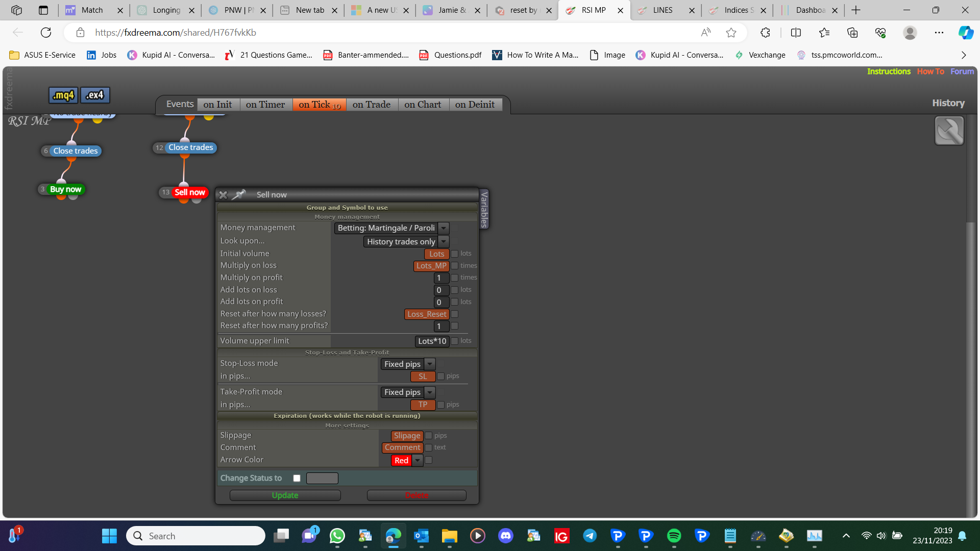Close the Sell now dialog
The width and height of the screenshot is (980, 551).
(x=223, y=195)
